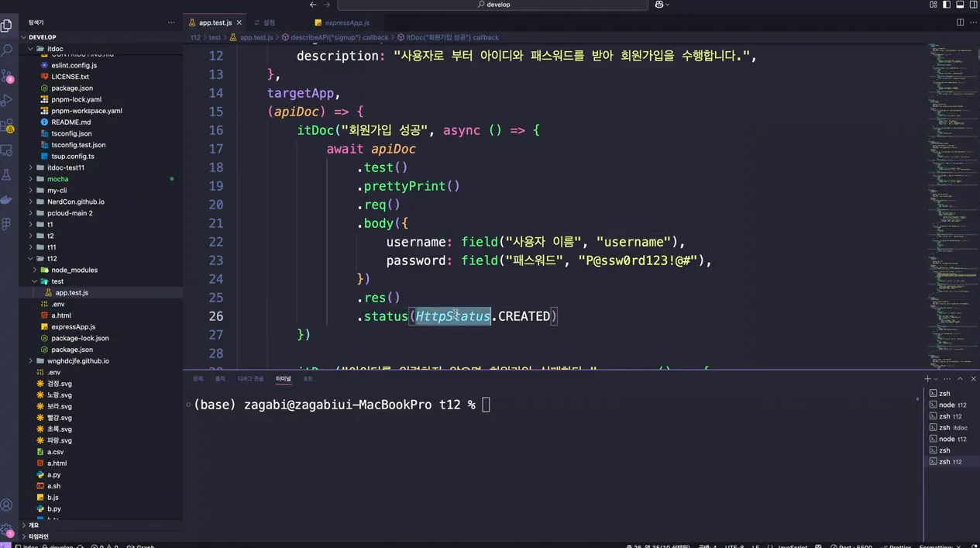
Task: Maximize the panel with up chevron
Action: [x=960, y=378]
